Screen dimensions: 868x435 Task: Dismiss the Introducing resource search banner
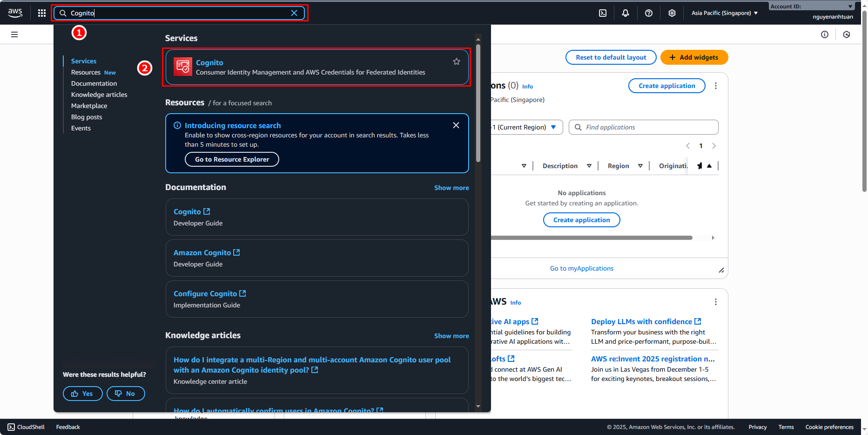[x=456, y=125]
